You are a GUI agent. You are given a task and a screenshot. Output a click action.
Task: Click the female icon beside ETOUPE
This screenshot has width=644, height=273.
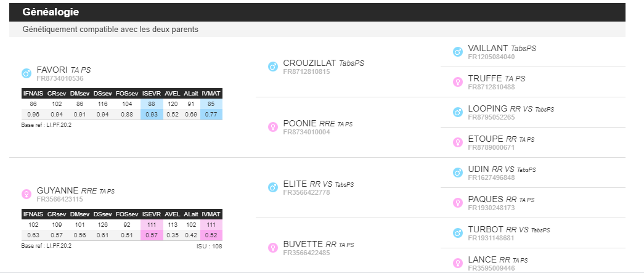pos(457,142)
